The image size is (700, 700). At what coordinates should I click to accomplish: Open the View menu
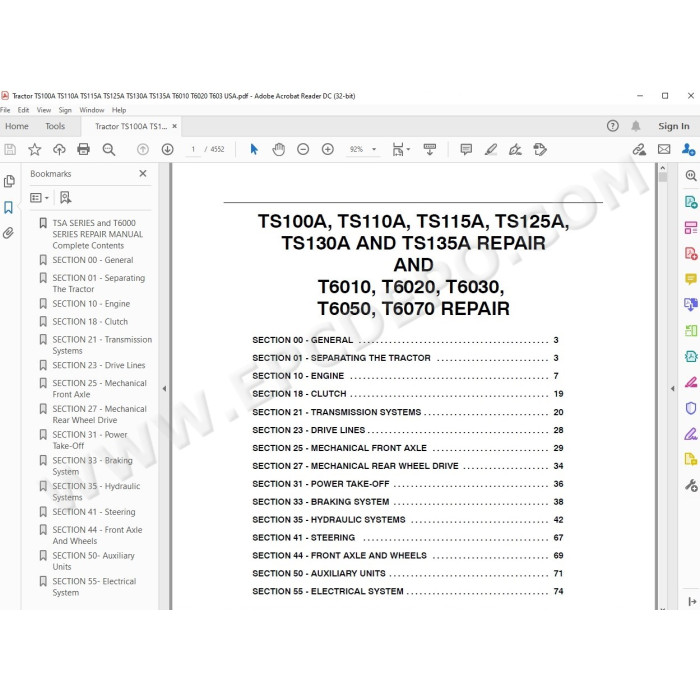click(44, 110)
